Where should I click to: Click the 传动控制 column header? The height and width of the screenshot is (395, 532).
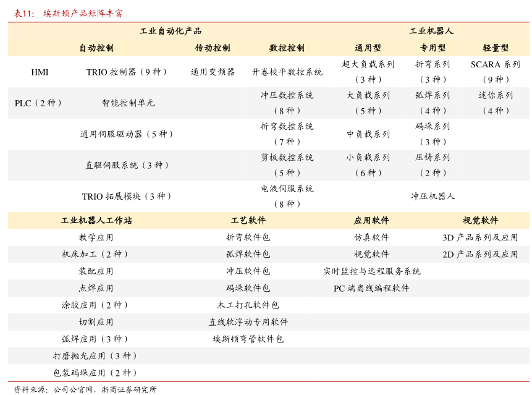[213, 48]
